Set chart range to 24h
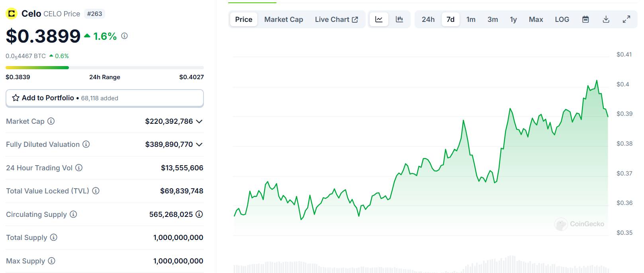This screenshot has height=273, width=644. point(428,19)
